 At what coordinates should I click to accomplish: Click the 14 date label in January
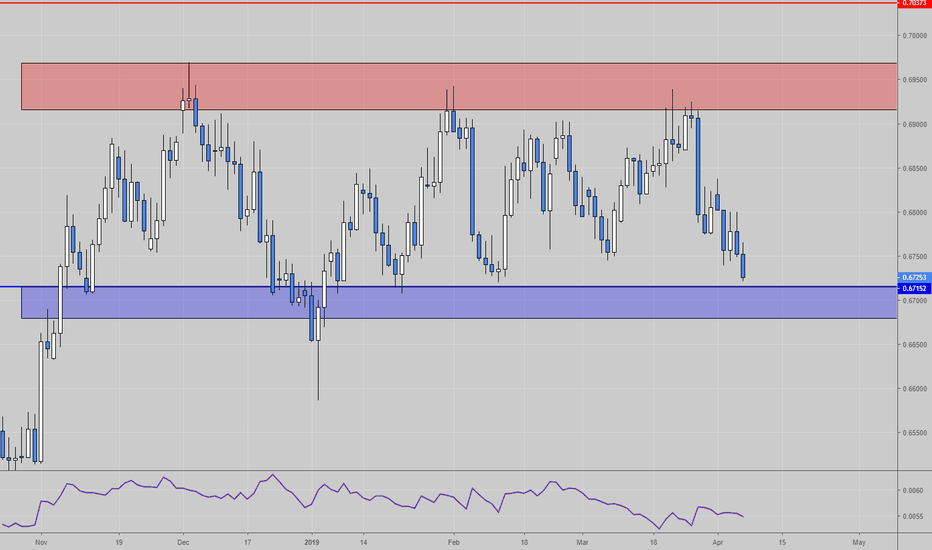(364, 542)
